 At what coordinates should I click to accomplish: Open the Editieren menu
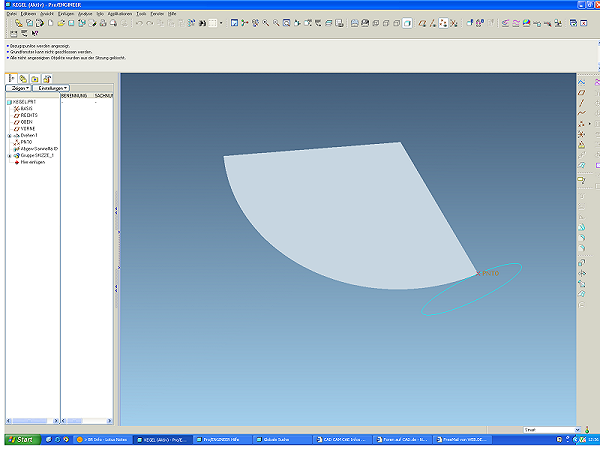tap(28, 14)
